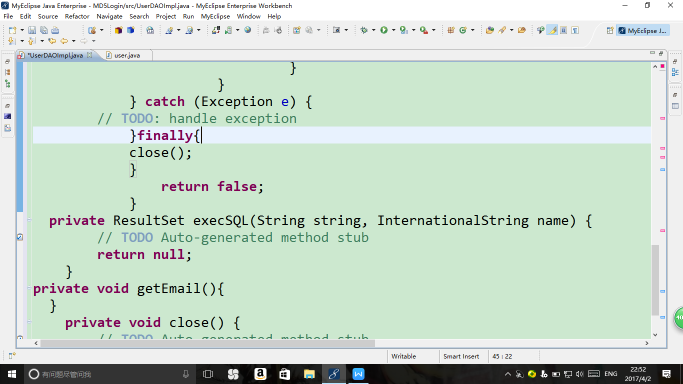
Task: Click the Open Perspective icon
Action: click(610, 30)
